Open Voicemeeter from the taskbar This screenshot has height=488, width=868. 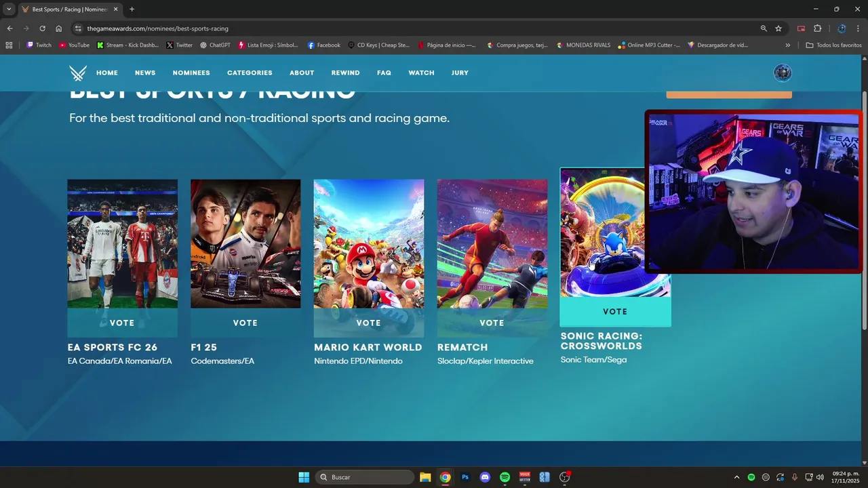[524, 477]
